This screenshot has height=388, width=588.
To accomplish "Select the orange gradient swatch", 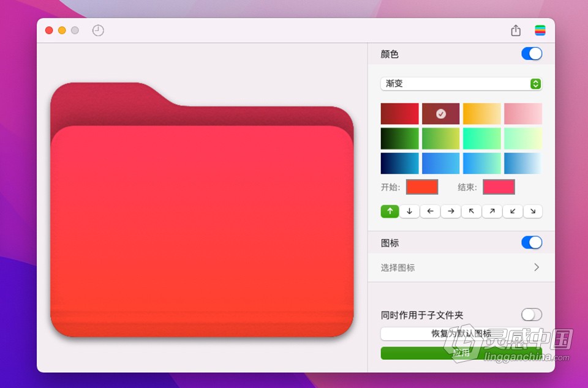I will coord(481,113).
